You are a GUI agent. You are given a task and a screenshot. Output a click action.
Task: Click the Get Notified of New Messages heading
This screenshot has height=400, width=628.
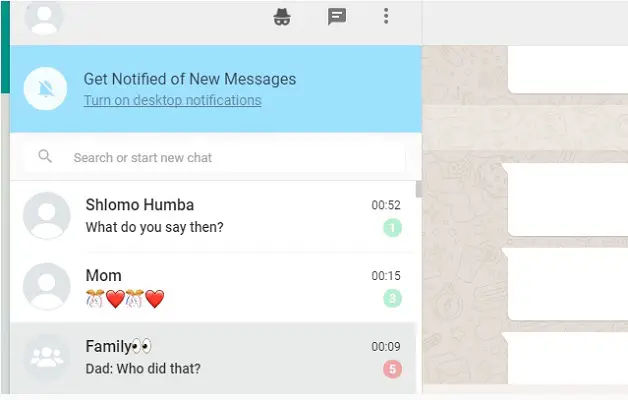(x=190, y=79)
